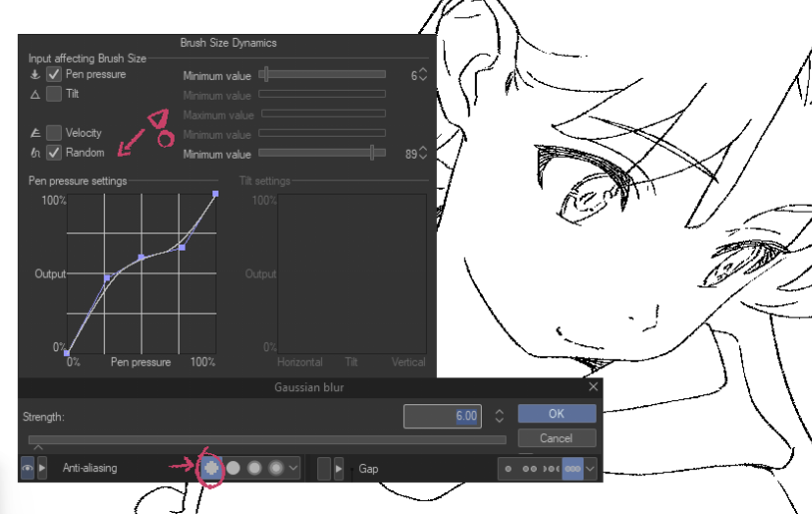Select the bottom-left control point of pressure curve
812x514 pixels.
[67, 353]
